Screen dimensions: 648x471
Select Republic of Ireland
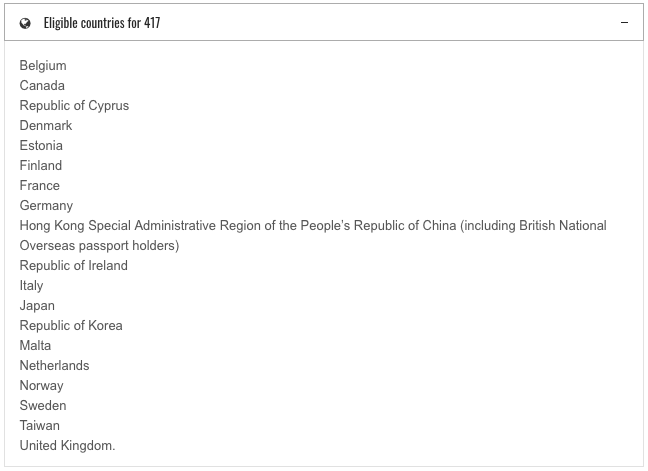(x=74, y=266)
